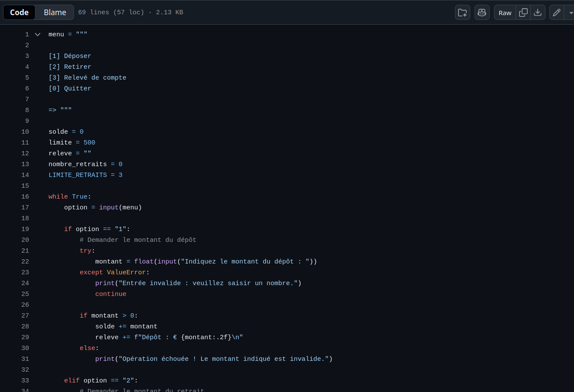Open GitHub Copilot chat icon
The height and width of the screenshot is (392, 574).
pyautogui.click(x=482, y=13)
